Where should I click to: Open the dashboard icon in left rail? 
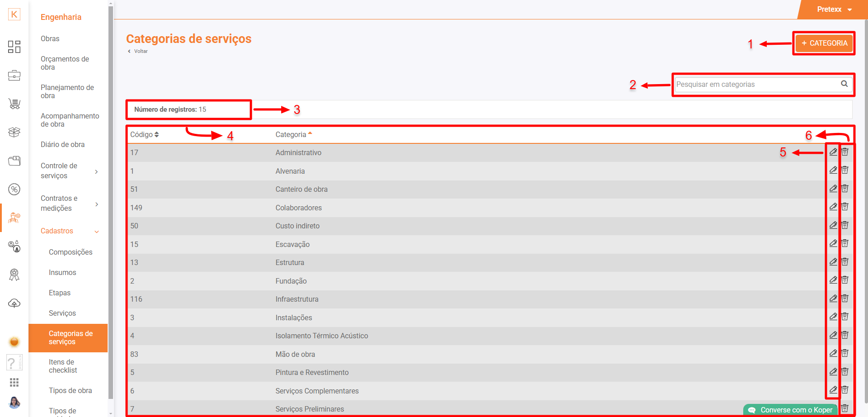(14, 47)
